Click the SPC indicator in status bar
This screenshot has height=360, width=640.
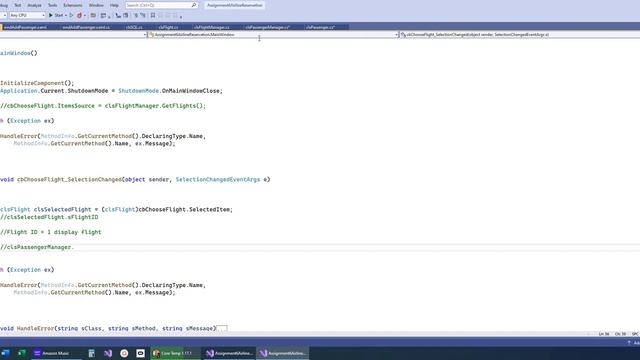point(635,334)
